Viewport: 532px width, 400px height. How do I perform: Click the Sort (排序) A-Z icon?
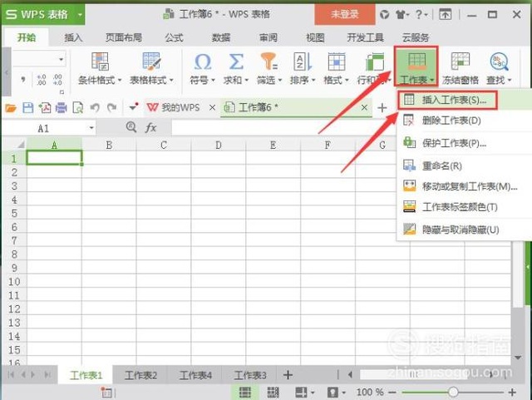click(x=303, y=62)
